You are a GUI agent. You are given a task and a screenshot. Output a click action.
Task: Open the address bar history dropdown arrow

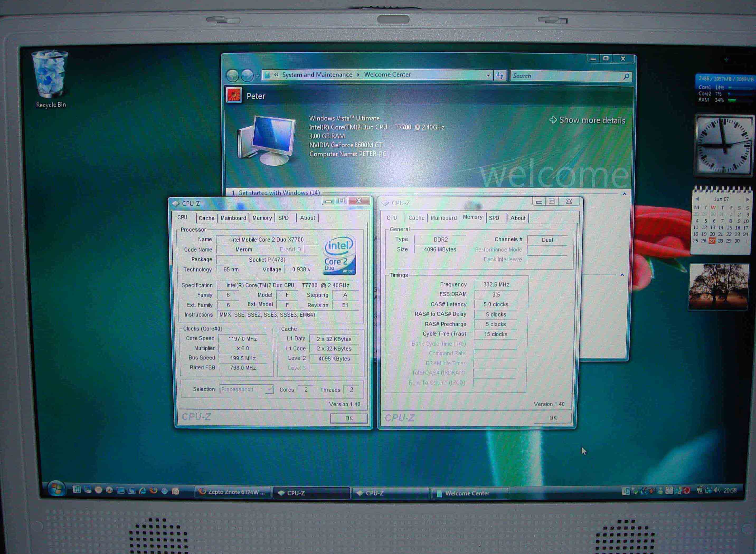(488, 75)
